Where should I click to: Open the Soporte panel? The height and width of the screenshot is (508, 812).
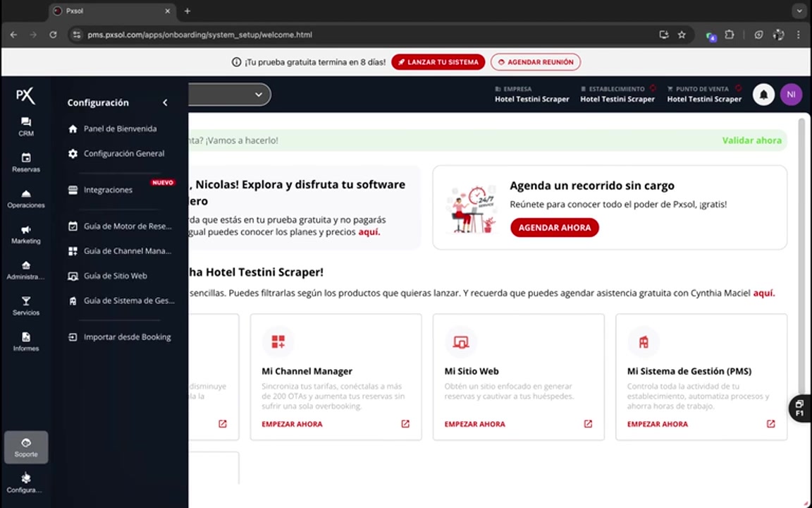(x=25, y=447)
